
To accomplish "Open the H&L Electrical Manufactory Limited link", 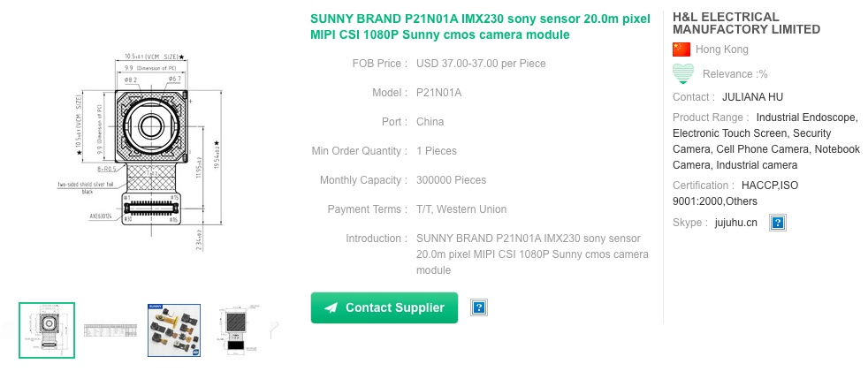I will (x=746, y=23).
